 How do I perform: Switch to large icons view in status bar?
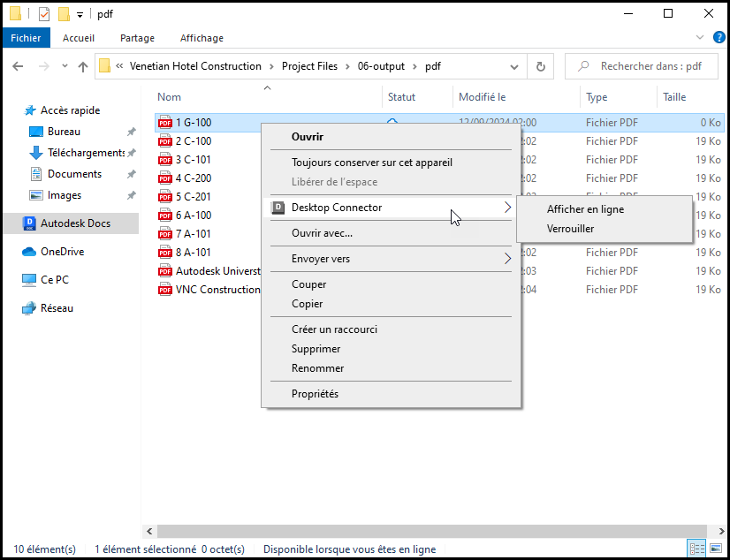point(716,549)
